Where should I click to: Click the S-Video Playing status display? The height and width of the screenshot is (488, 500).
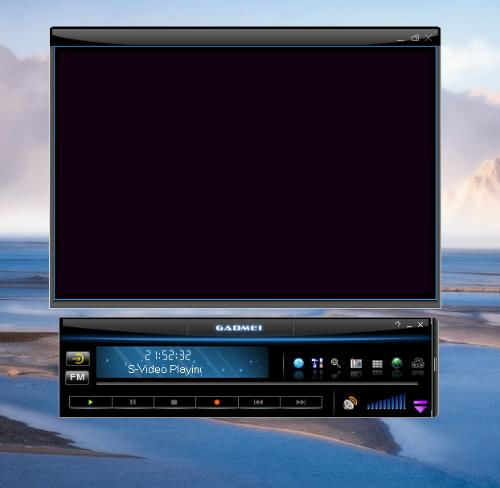165,369
